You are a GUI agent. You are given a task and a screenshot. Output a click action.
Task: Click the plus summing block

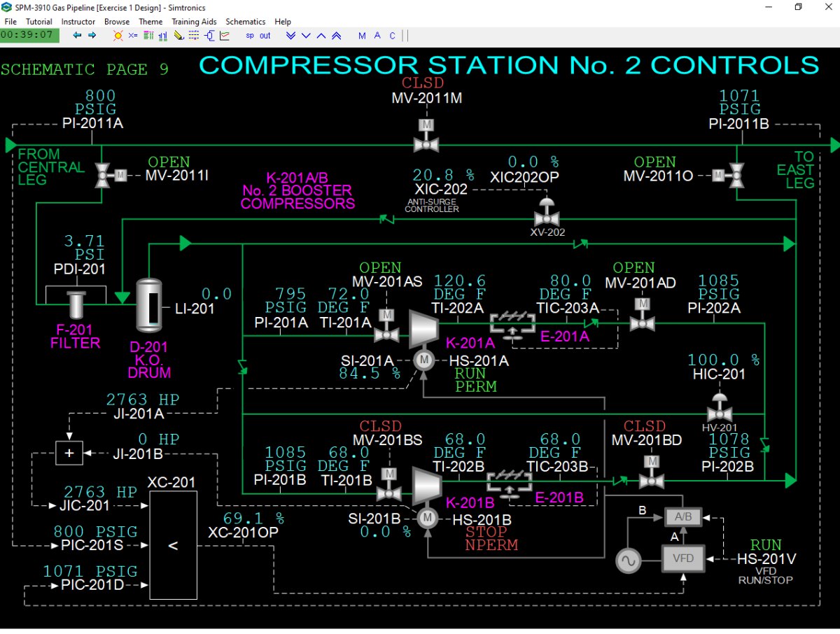(x=69, y=453)
